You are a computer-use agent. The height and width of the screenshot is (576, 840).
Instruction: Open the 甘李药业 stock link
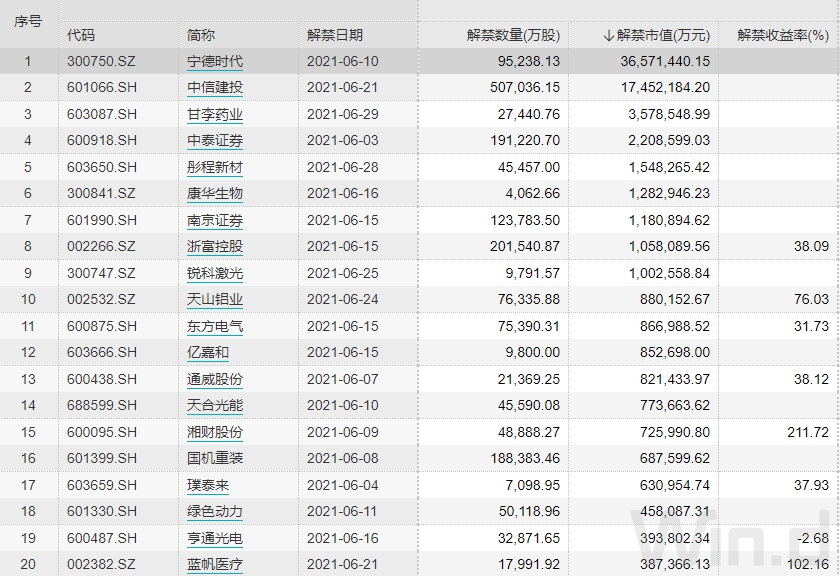tap(215, 114)
